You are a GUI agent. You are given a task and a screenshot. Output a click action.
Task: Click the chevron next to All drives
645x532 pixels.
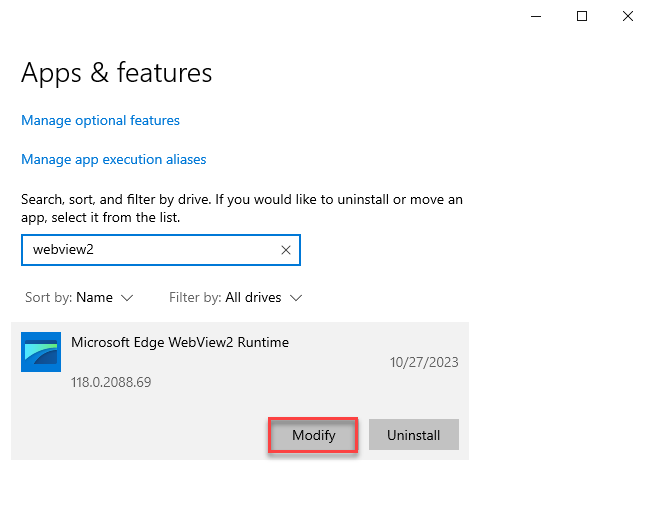[x=296, y=298]
